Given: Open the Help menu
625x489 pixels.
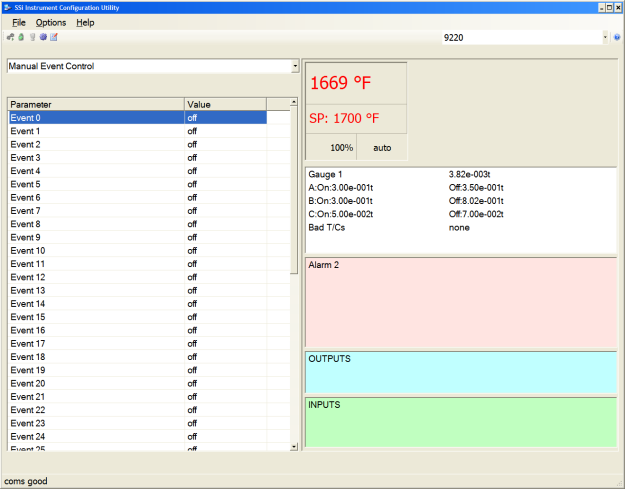Looking at the screenshot, I should pyautogui.click(x=85, y=22).
